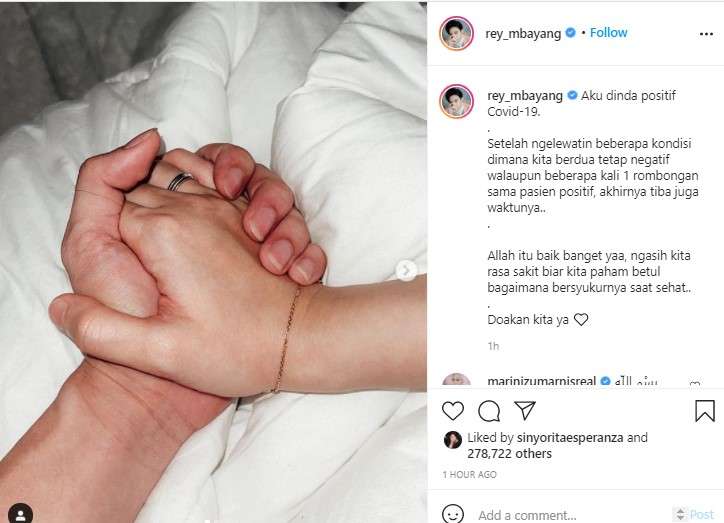
Task: Open the 1 HOUR AGO timestamp link
Action: pos(470,475)
